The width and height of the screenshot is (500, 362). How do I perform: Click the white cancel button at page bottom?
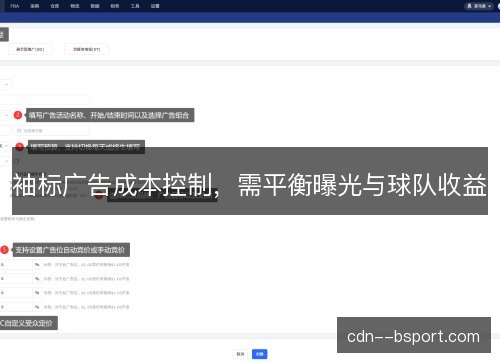pos(240,354)
